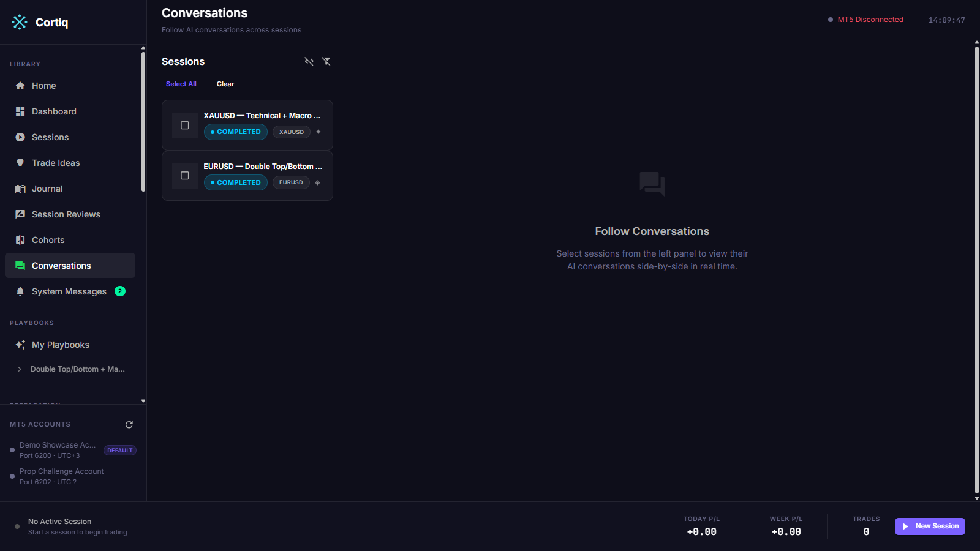This screenshot has height=551, width=980.
Task: Click the Trades count value
Action: pos(866,532)
